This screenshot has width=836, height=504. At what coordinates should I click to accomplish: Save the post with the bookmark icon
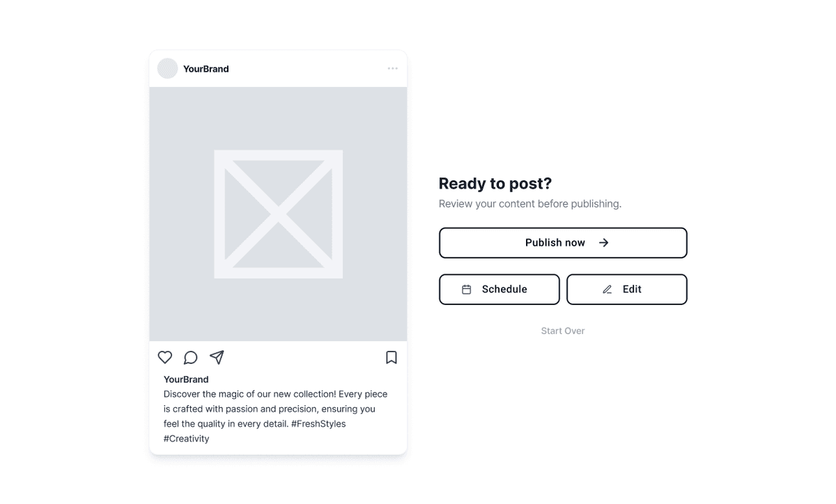392,357
